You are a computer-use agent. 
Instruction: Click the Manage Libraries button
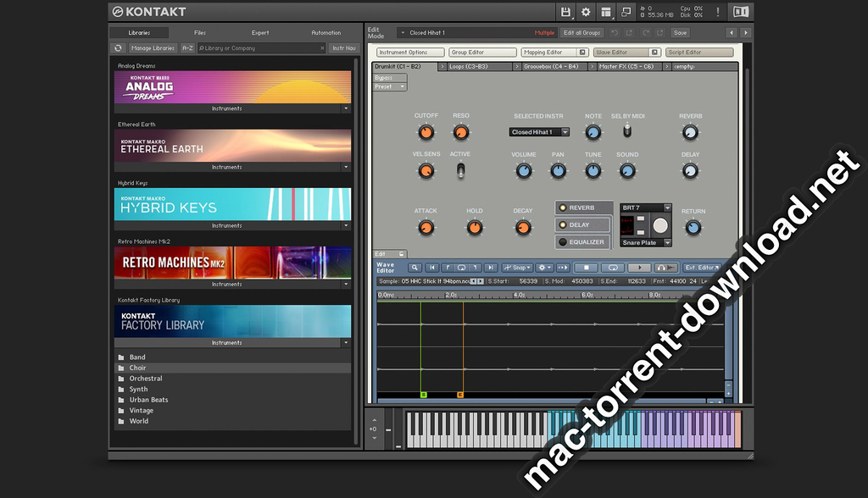(153, 48)
